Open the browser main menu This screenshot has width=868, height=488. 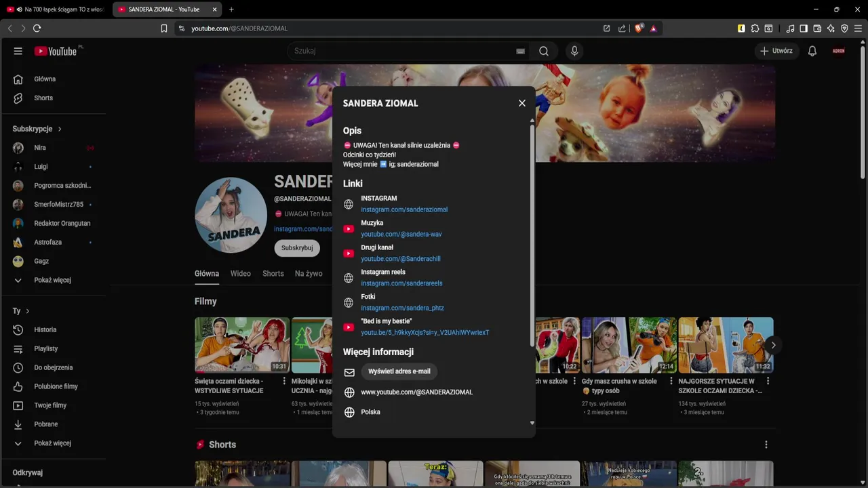(x=858, y=28)
